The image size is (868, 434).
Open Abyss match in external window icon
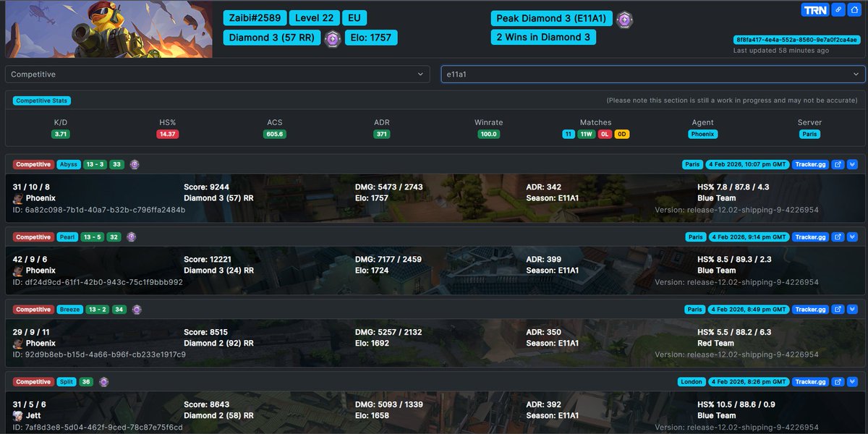pos(838,164)
